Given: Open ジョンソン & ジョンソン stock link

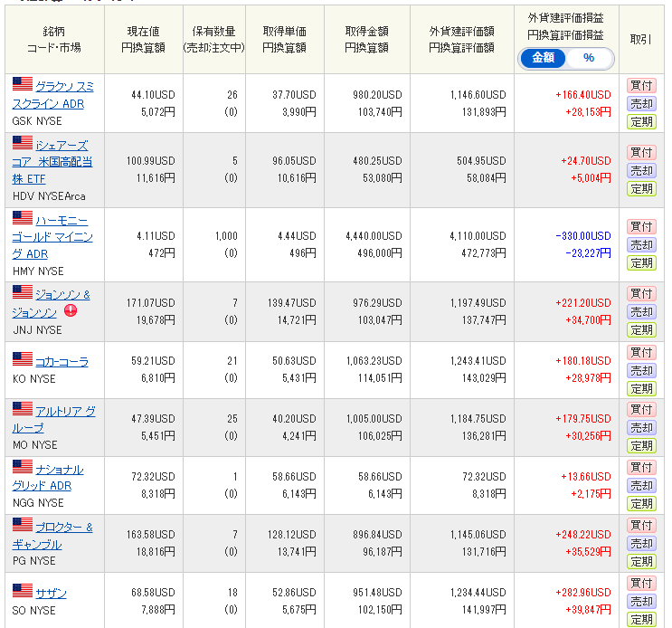Looking at the screenshot, I should pyautogui.click(x=51, y=303).
